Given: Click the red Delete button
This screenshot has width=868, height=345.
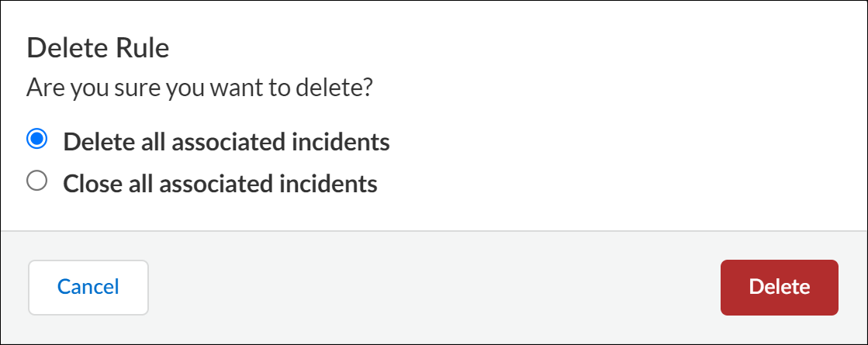Looking at the screenshot, I should pos(779,288).
